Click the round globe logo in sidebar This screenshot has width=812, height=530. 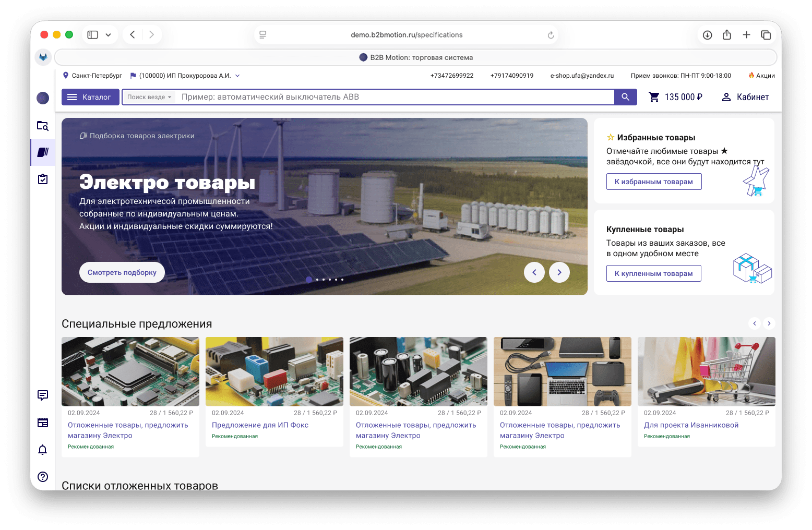coord(43,98)
